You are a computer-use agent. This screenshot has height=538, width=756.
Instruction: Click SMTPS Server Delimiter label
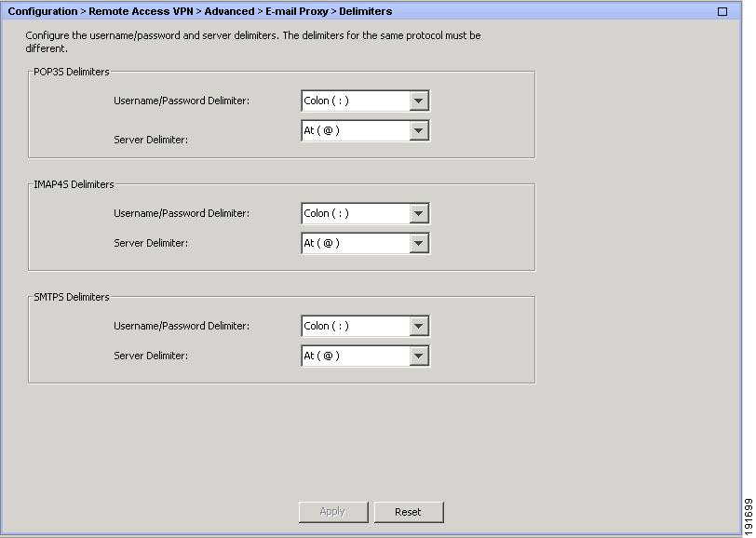pos(151,356)
